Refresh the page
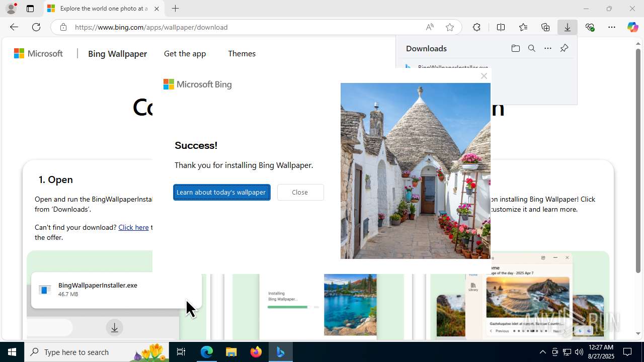 coord(36,27)
